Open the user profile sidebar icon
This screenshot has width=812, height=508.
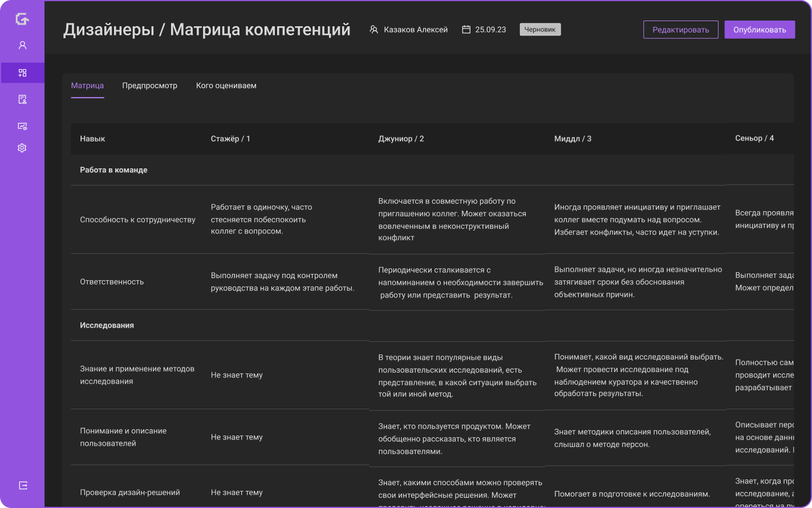[22, 45]
